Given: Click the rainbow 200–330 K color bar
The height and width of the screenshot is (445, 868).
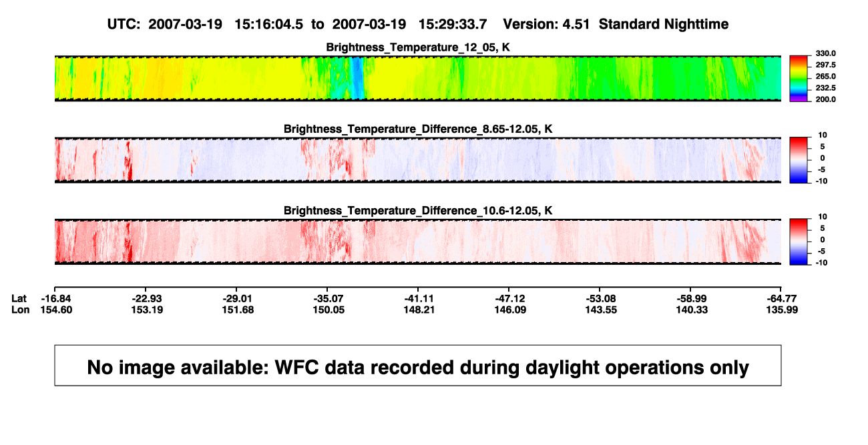Looking at the screenshot, I should (799, 78).
